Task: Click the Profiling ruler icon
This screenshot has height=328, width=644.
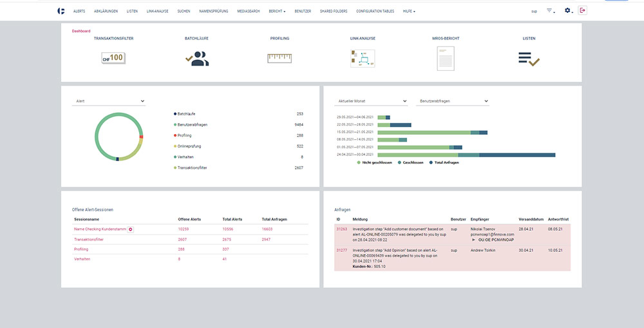Action: coord(279,59)
